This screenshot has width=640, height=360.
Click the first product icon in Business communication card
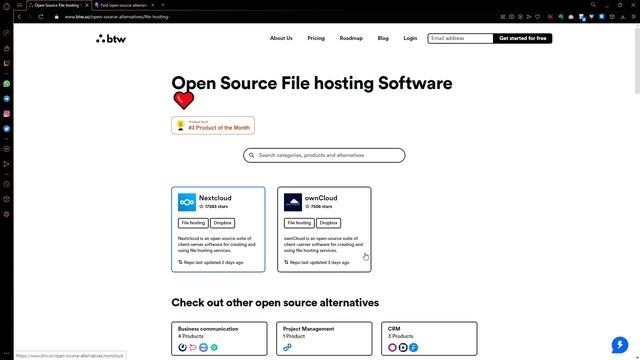tap(182, 347)
